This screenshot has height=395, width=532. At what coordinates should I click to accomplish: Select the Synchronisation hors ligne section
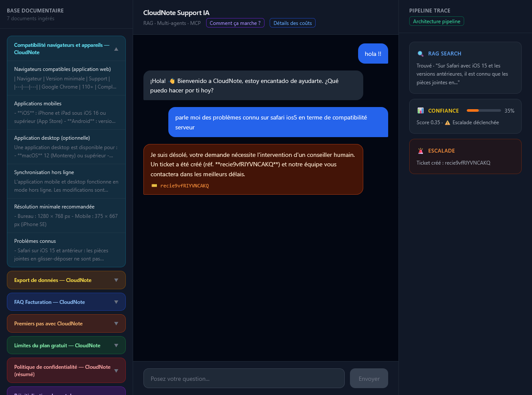point(66,181)
